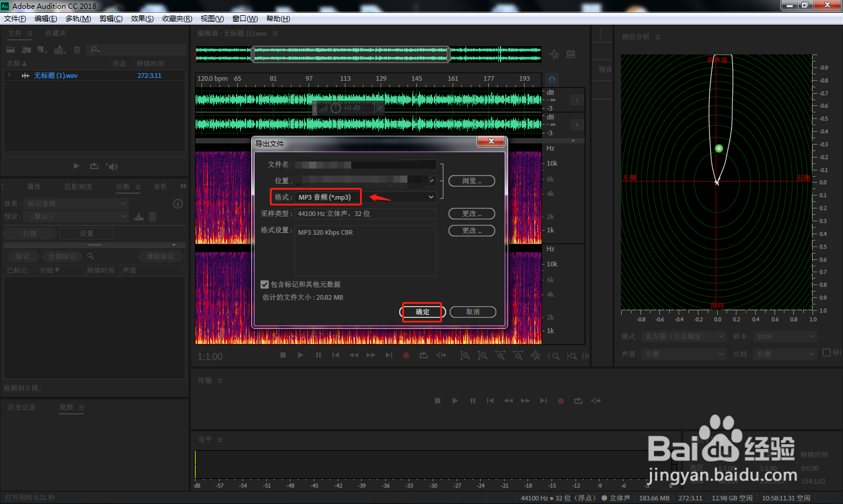Viewport: 843px width, 504px height.
Task: Click zoom out amplitude icon
Action: pos(482,355)
